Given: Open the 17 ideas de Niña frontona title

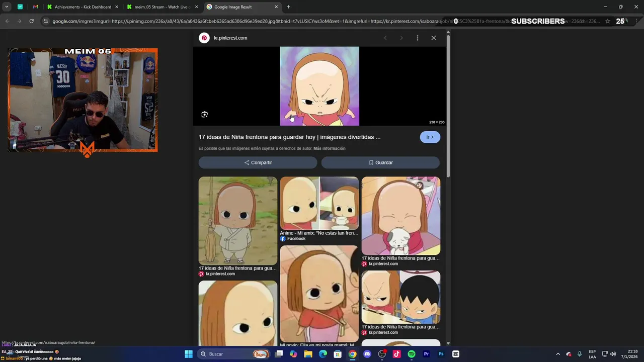Looking at the screenshot, I should 289,137.
